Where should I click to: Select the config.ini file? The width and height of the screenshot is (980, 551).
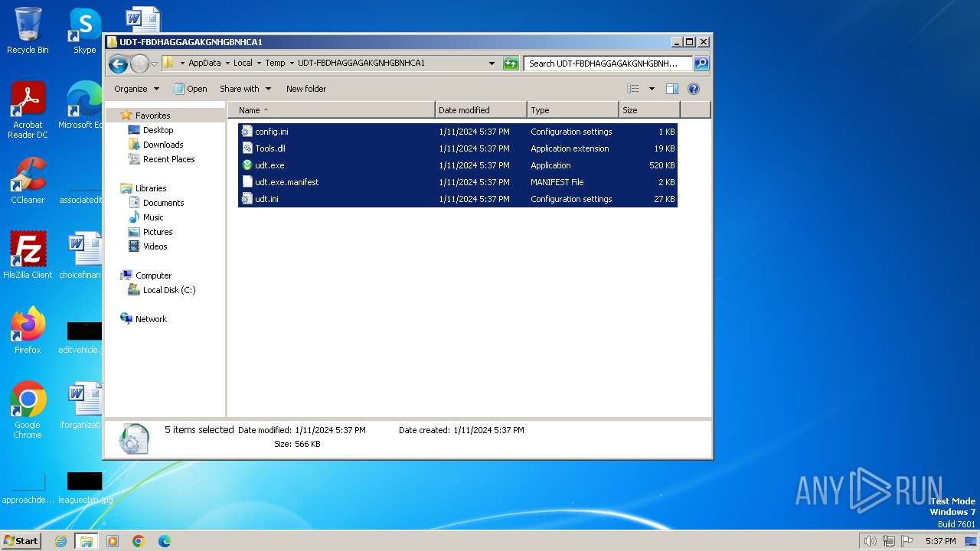click(x=458, y=132)
